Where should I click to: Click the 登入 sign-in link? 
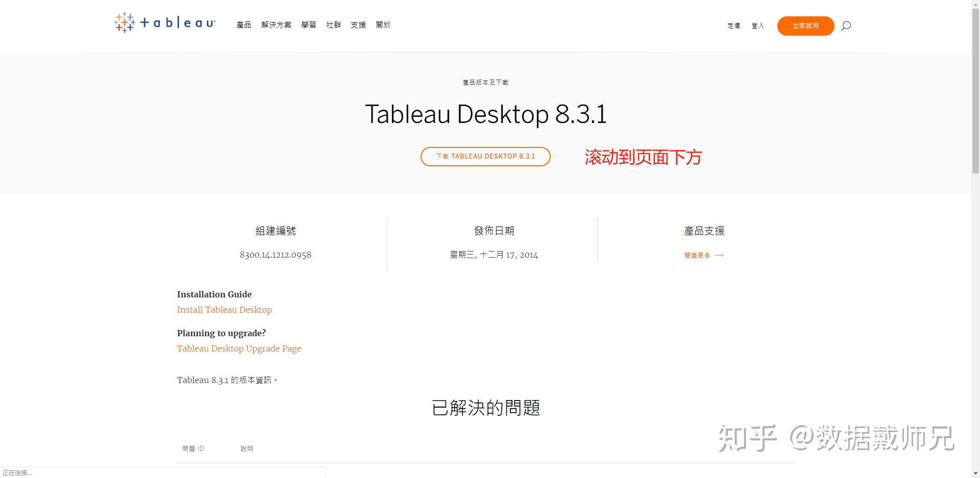tap(758, 26)
